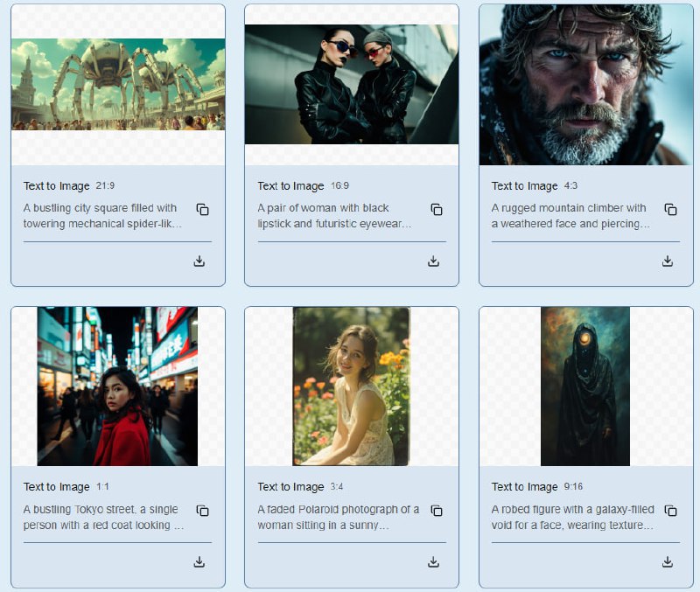Download the futuristic eyewear women image

433,261
